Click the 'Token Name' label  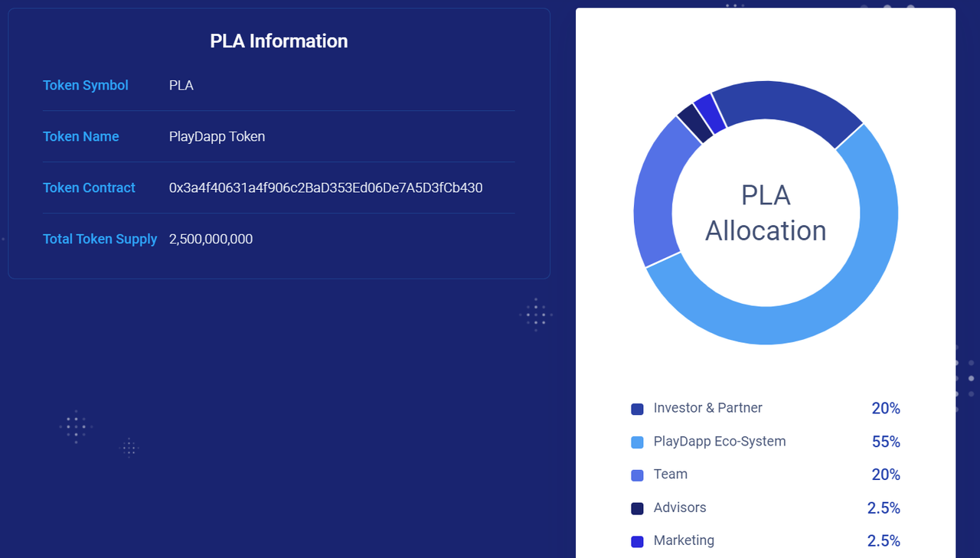tap(81, 136)
